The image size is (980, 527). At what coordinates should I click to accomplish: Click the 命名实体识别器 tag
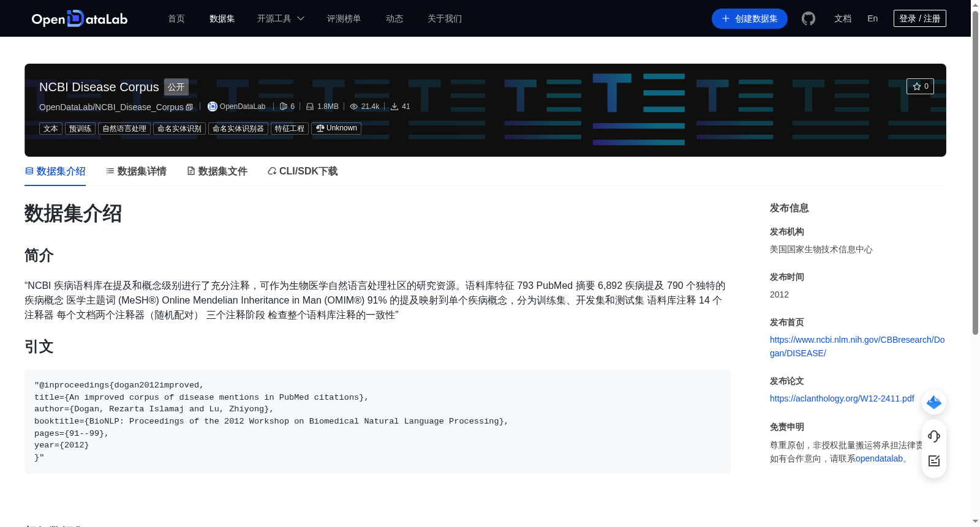(238, 129)
